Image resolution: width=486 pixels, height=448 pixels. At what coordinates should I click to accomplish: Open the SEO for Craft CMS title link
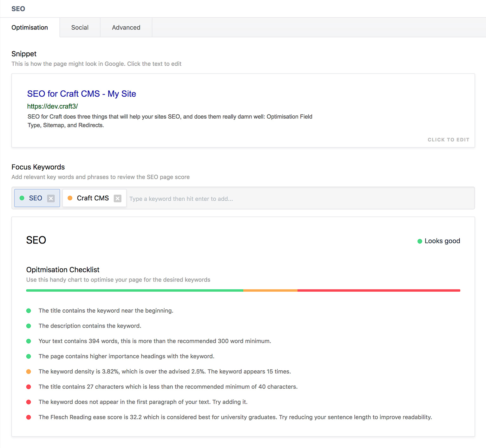[x=81, y=94]
